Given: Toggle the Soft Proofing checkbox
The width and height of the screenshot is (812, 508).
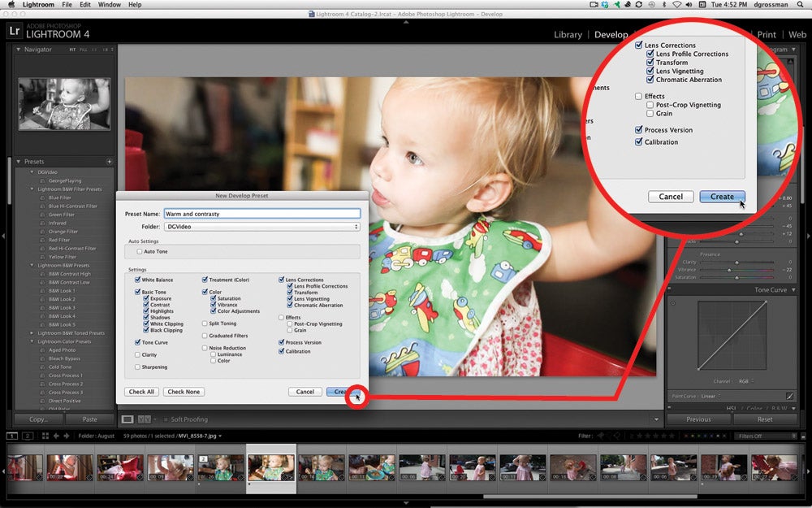Looking at the screenshot, I should (x=166, y=419).
